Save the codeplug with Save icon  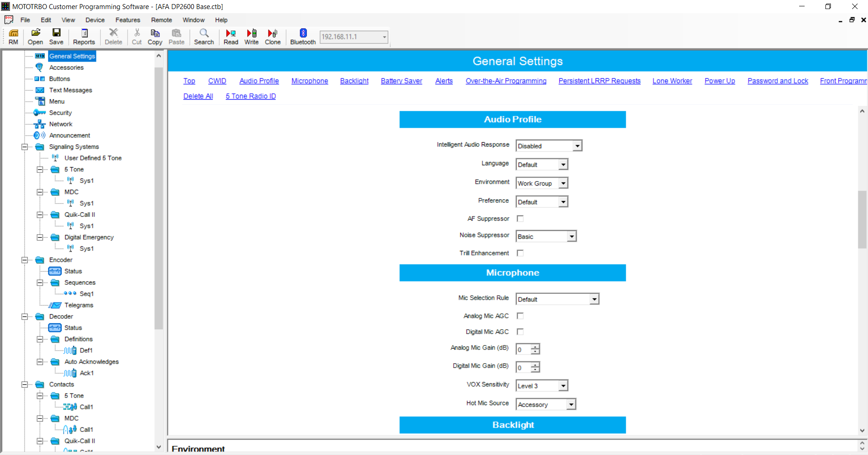point(57,33)
